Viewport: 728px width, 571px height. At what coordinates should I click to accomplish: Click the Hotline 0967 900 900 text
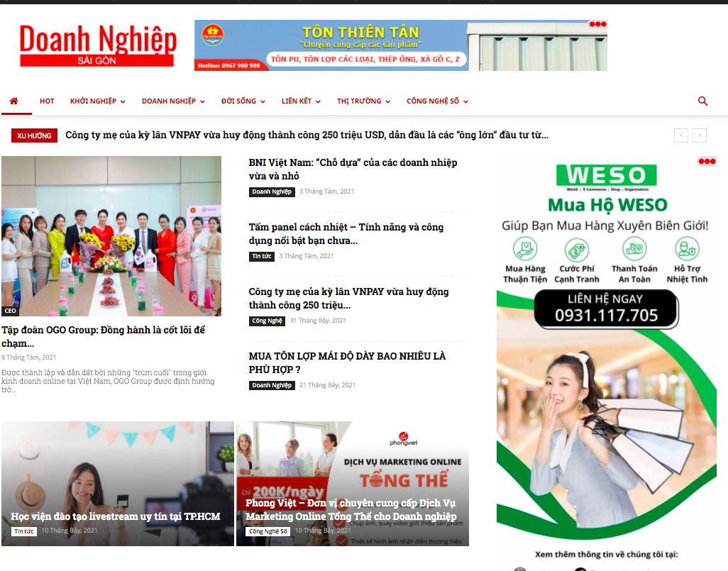(229, 65)
